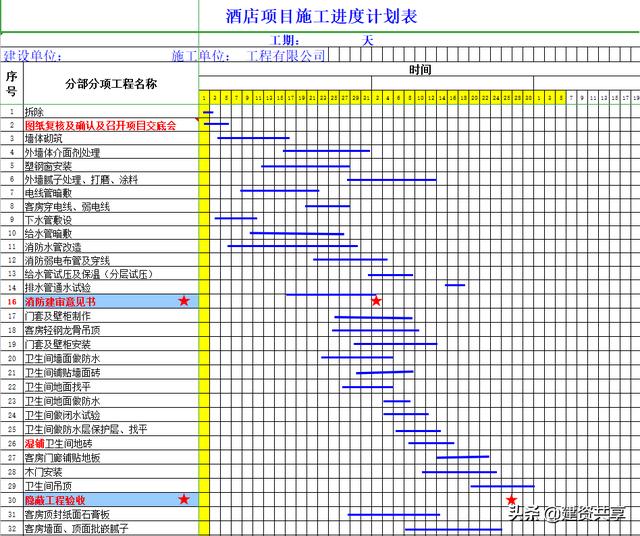Select the 给水管试压及保温（分层试压） cell
The width and height of the screenshot is (640, 536).
[x=111, y=274]
